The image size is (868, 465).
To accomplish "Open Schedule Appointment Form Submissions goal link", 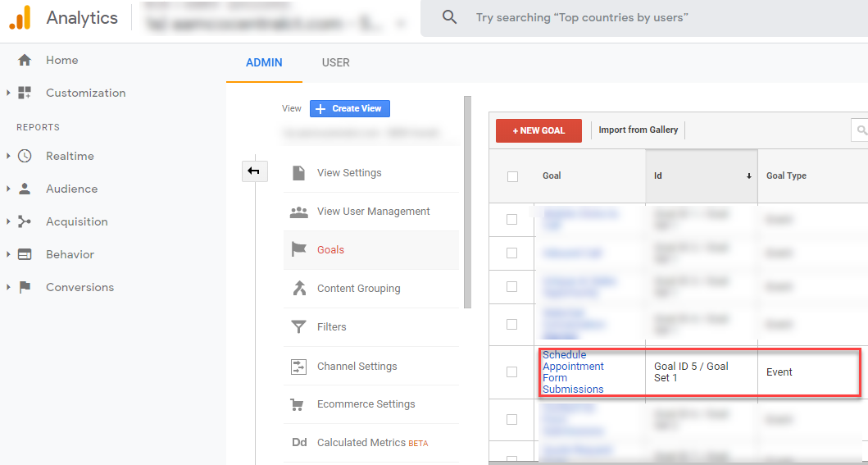I will point(573,372).
